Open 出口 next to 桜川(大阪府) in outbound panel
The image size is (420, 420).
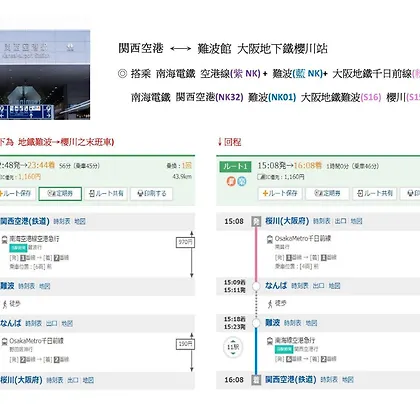click(73, 380)
